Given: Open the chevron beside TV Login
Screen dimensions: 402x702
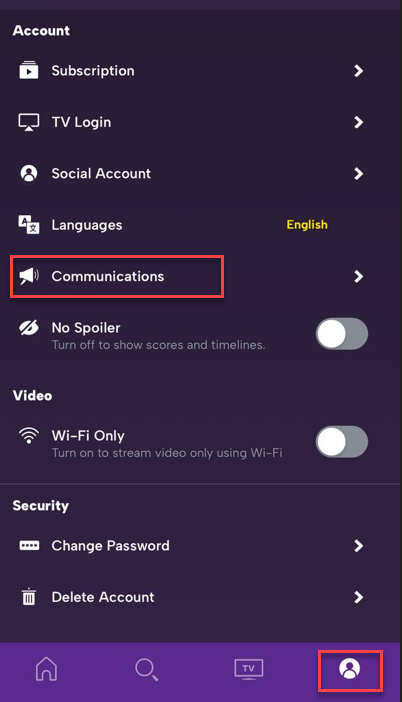Looking at the screenshot, I should (358, 122).
